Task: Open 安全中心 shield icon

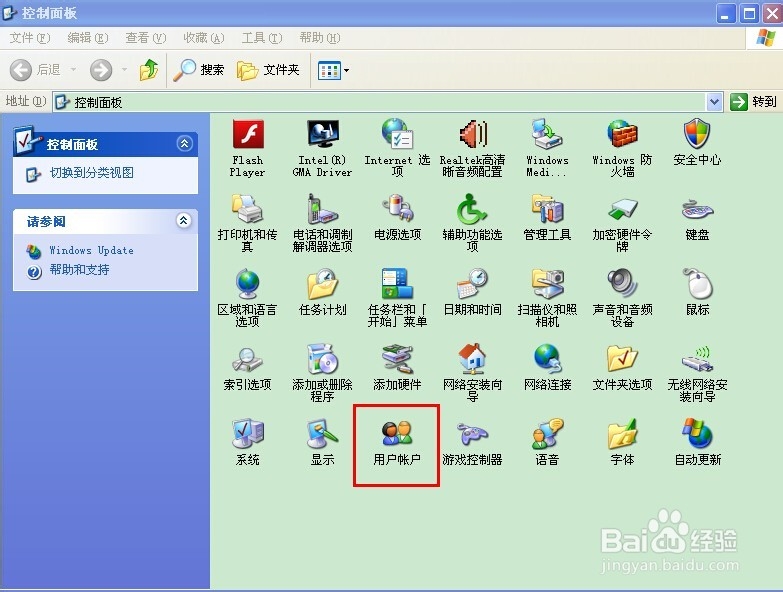Action: pos(697,143)
